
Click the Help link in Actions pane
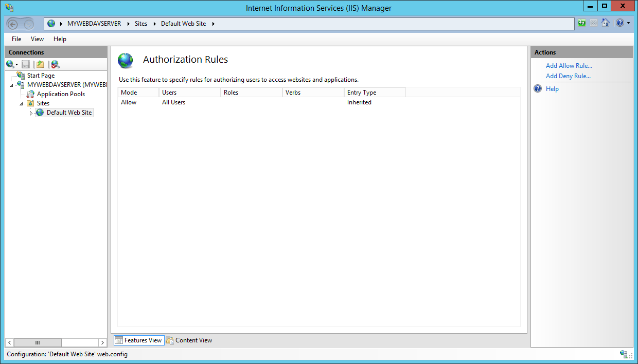(552, 89)
